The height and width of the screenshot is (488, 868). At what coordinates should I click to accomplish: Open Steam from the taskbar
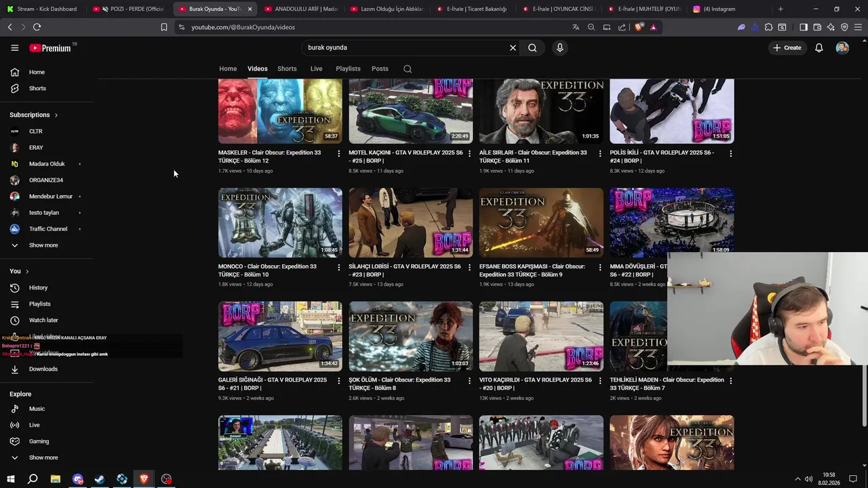[99, 479]
